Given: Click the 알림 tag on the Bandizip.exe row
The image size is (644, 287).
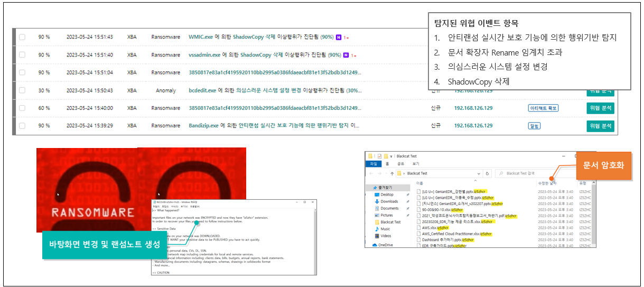Looking at the screenshot, I should [534, 126].
